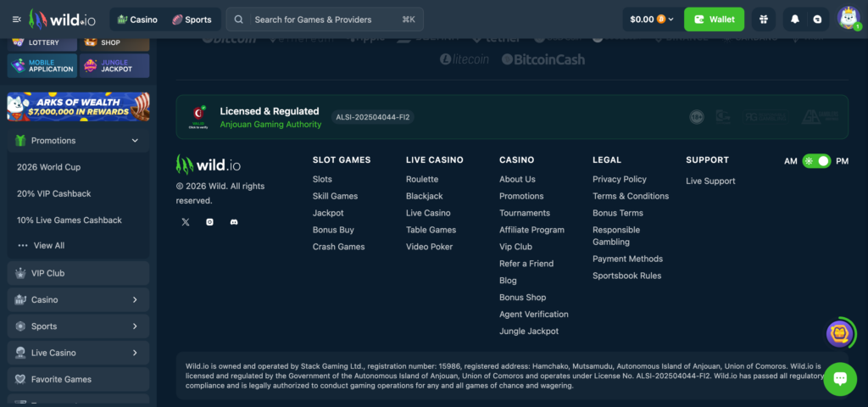This screenshot has width=868, height=407.
Task: Open the Sportsbook Rules link
Action: (626, 276)
